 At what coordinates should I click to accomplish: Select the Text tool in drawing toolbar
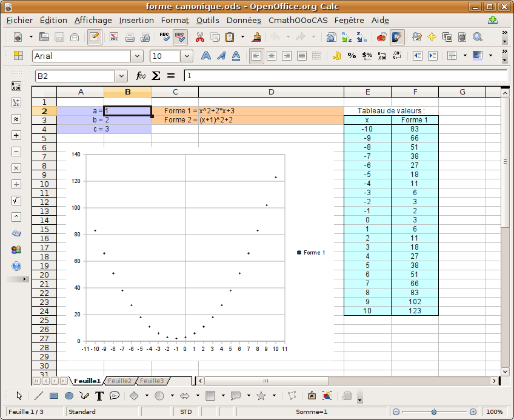pyautogui.click(x=99, y=396)
